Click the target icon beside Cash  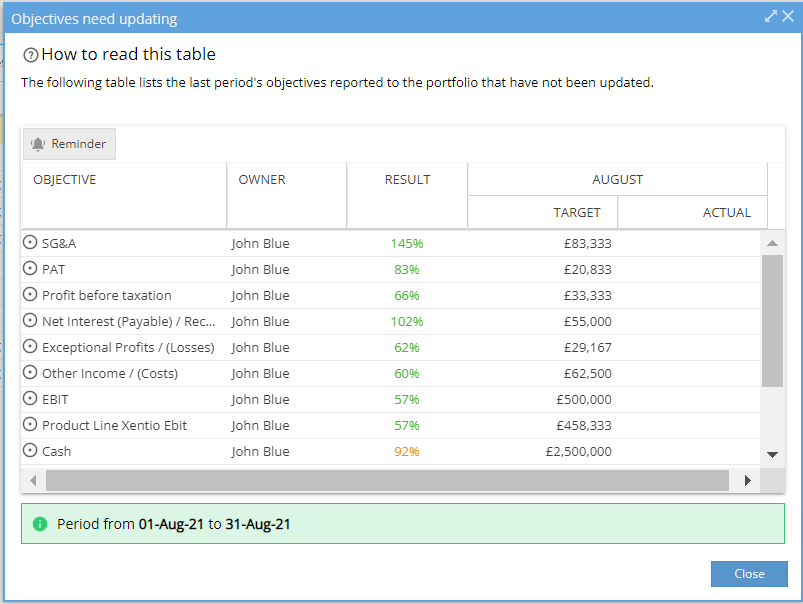(x=30, y=451)
